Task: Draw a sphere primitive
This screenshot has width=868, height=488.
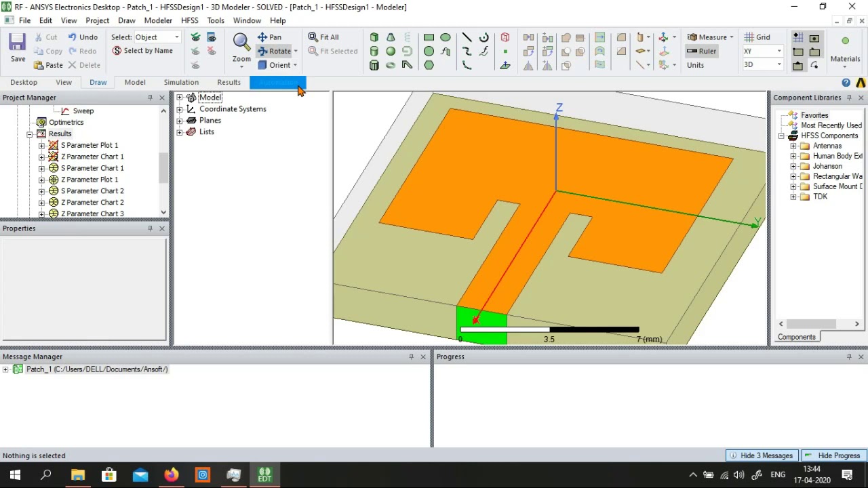Action: 391,51
